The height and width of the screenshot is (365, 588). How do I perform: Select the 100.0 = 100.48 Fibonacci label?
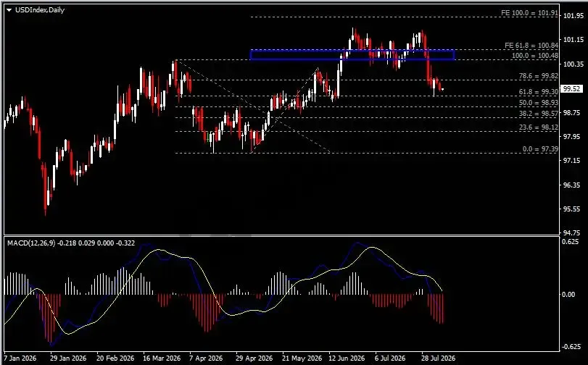click(x=535, y=56)
